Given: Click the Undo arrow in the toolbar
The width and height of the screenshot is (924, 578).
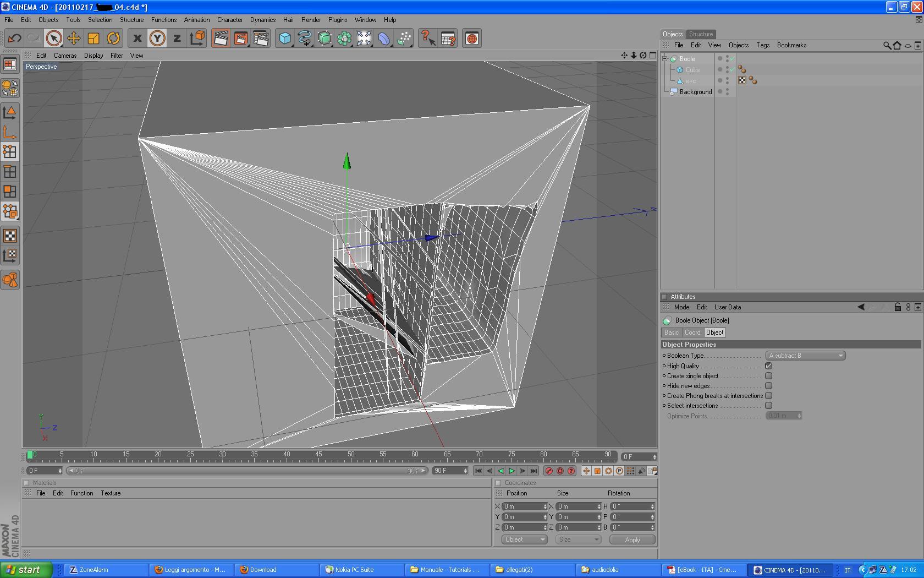Looking at the screenshot, I should (x=14, y=39).
